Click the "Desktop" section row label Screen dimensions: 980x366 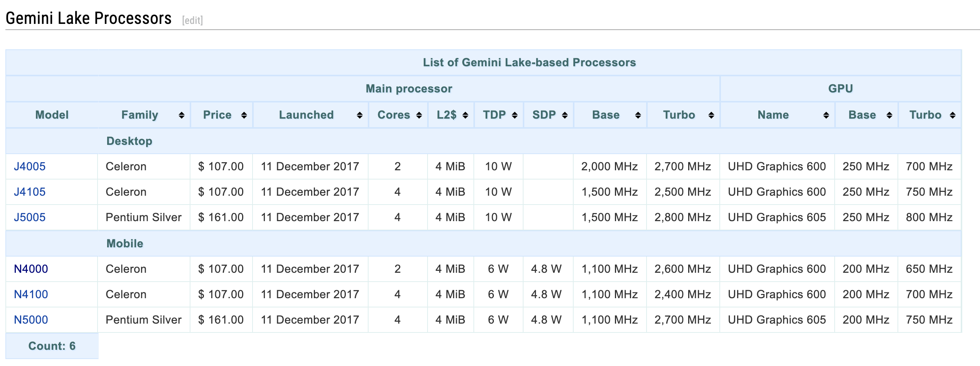[x=130, y=141]
